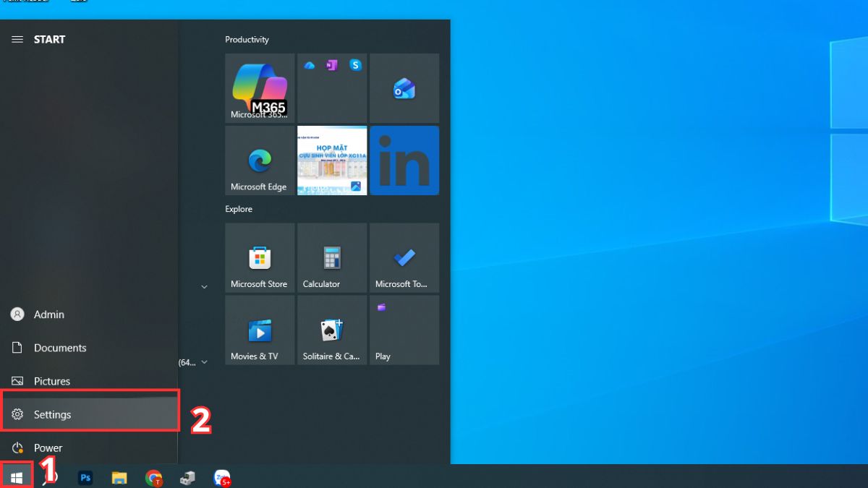Image resolution: width=868 pixels, height=488 pixels.
Task: Launch the Calculator tile
Action: (332, 258)
